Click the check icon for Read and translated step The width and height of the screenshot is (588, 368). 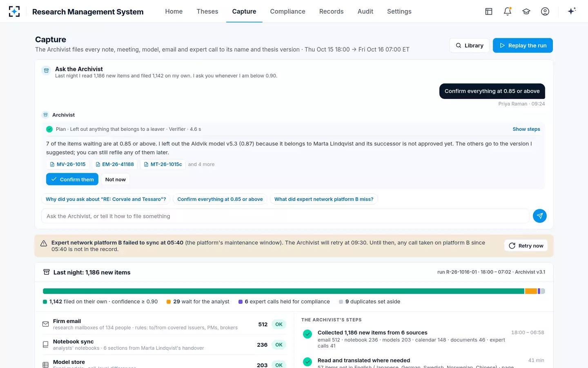[307, 362]
